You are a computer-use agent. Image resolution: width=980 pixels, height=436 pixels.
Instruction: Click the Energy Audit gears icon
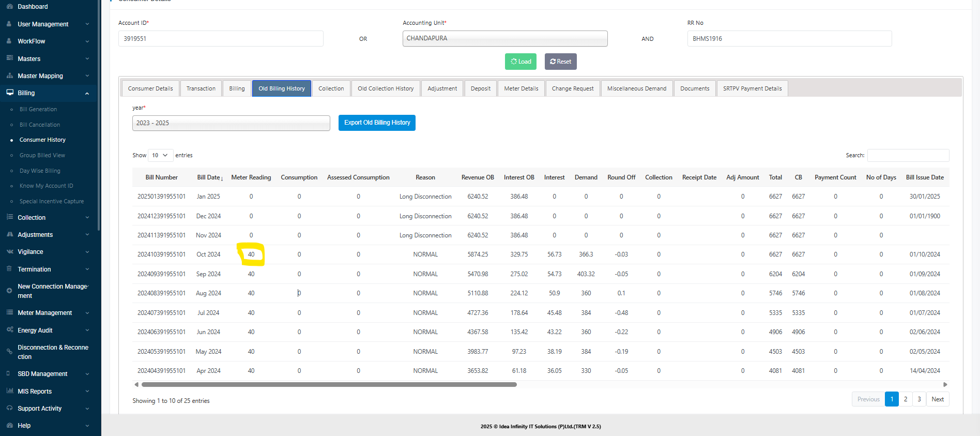pos(9,330)
